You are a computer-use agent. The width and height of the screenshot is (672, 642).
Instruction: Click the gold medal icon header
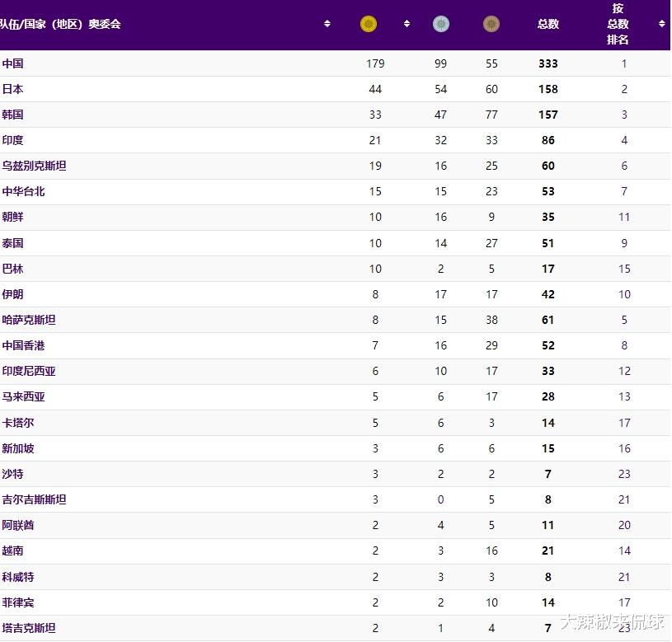tap(369, 24)
